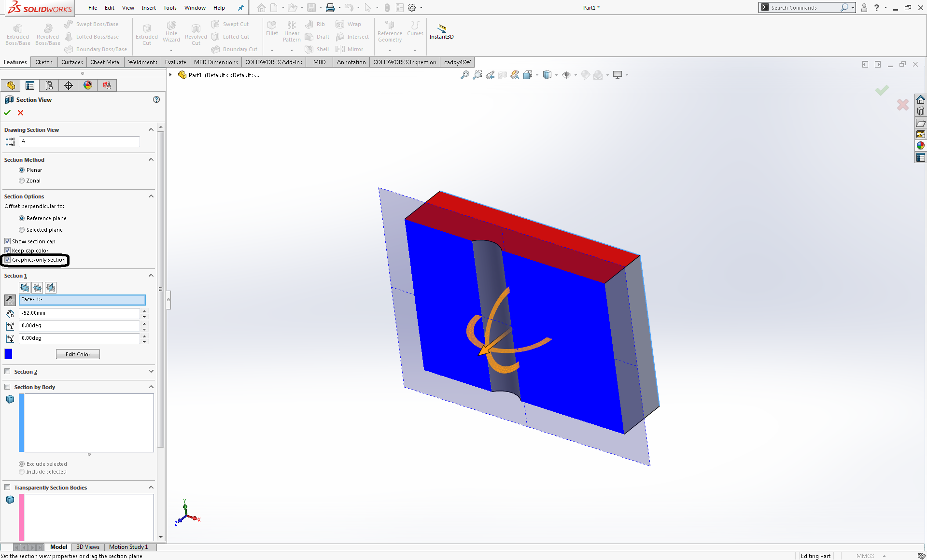Click the reverse section direction icon
This screenshot has height=560, width=927.
pos(10,300)
